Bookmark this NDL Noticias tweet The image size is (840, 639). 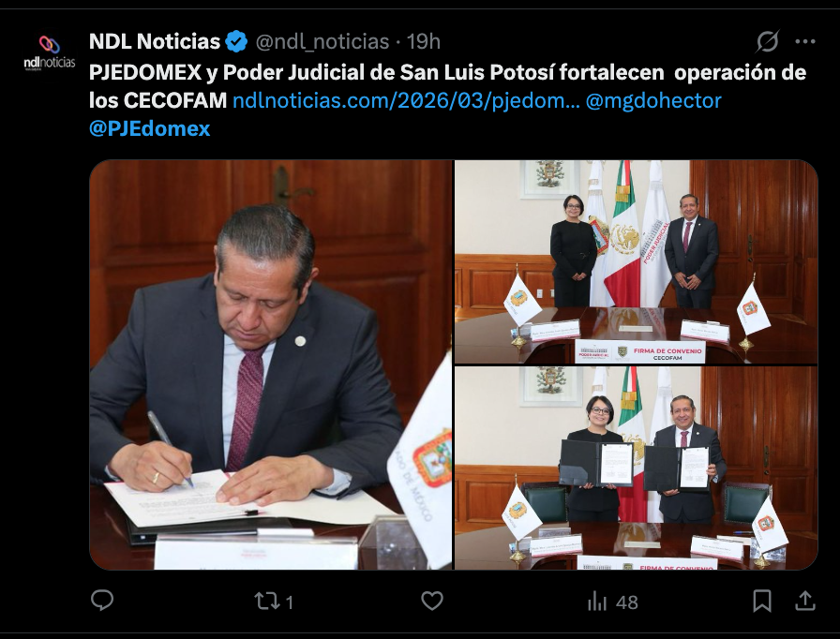762,601
